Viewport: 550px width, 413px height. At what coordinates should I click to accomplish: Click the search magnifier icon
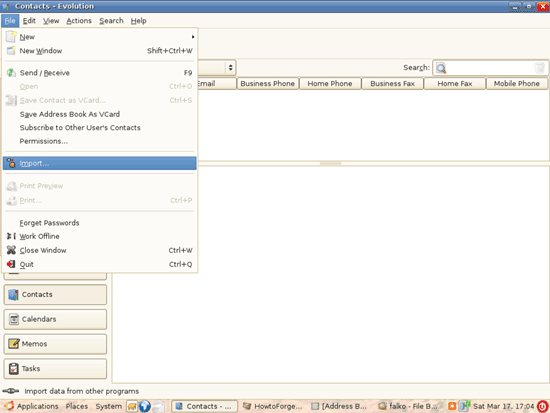pyautogui.click(x=441, y=68)
